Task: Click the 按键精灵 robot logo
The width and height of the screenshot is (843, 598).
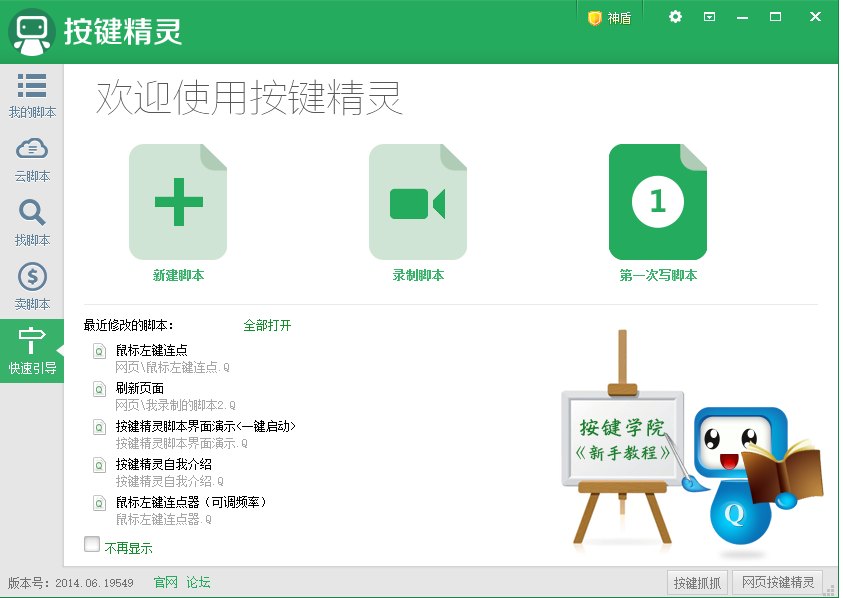Action: (x=32, y=32)
